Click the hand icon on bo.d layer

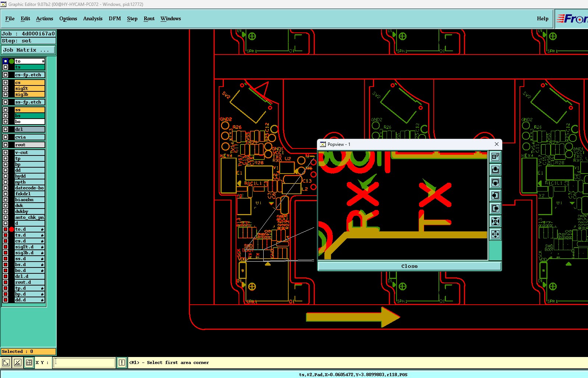[x=42, y=270]
